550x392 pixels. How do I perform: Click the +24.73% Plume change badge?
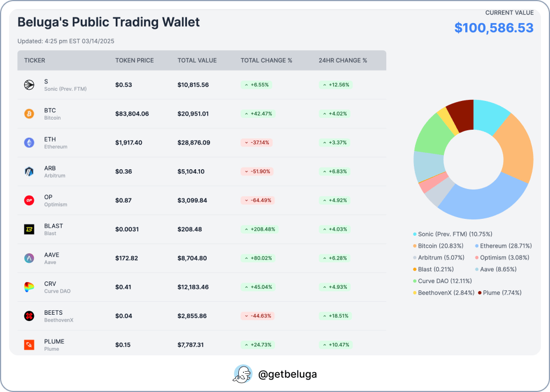257,345
